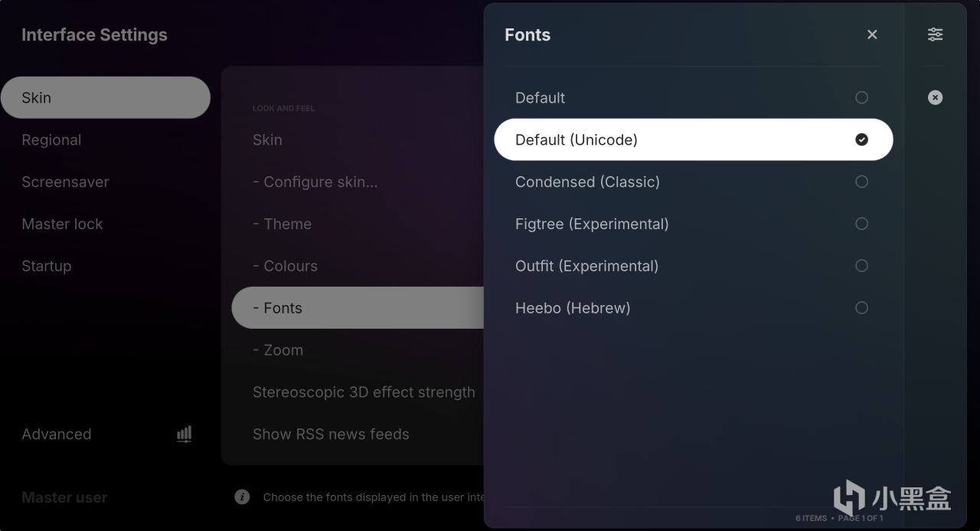Open the Colours setting entry
The image size is (980, 531).
click(x=358, y=266)
